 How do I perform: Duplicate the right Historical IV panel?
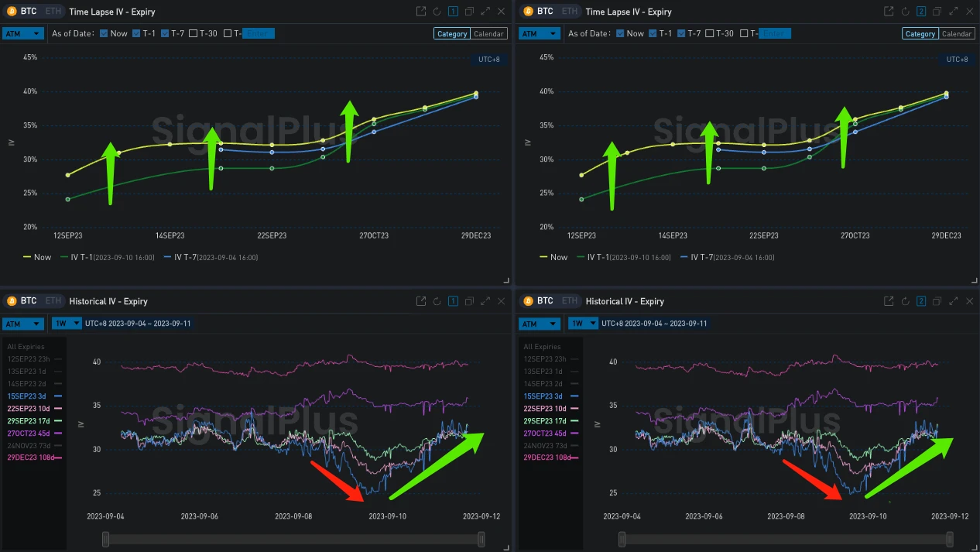[x=937, y=301]
